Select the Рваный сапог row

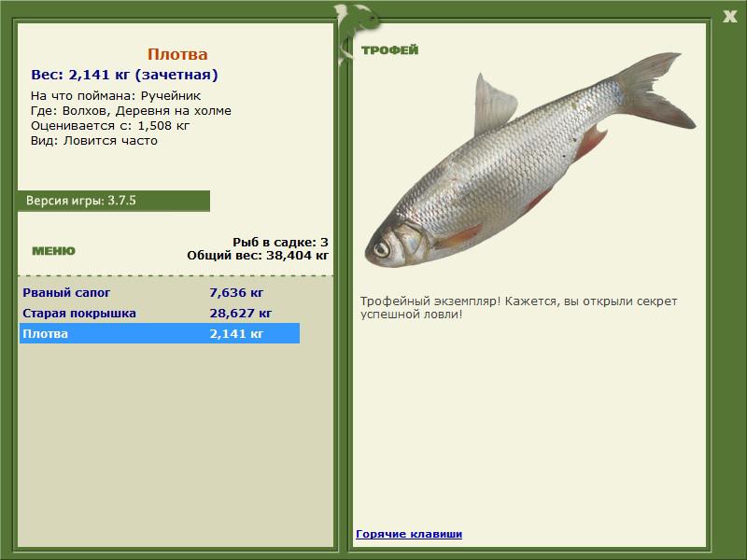click(x=160, y=292)
